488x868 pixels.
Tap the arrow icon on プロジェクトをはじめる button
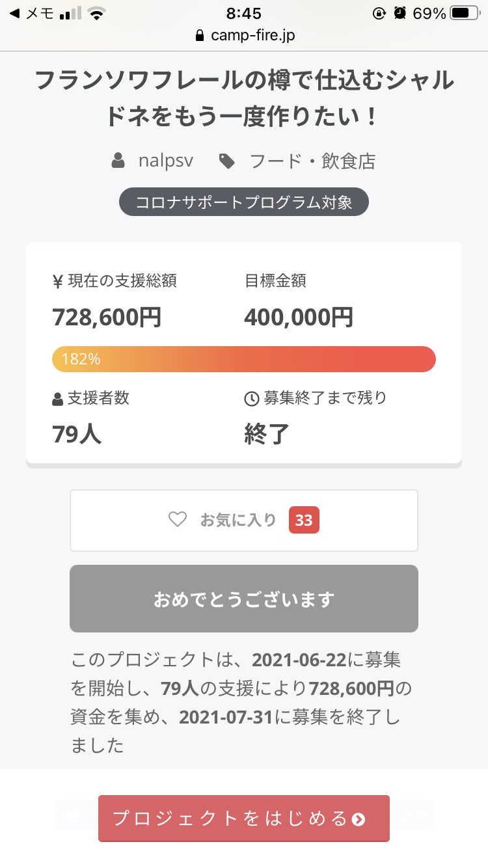pos(358,819)
